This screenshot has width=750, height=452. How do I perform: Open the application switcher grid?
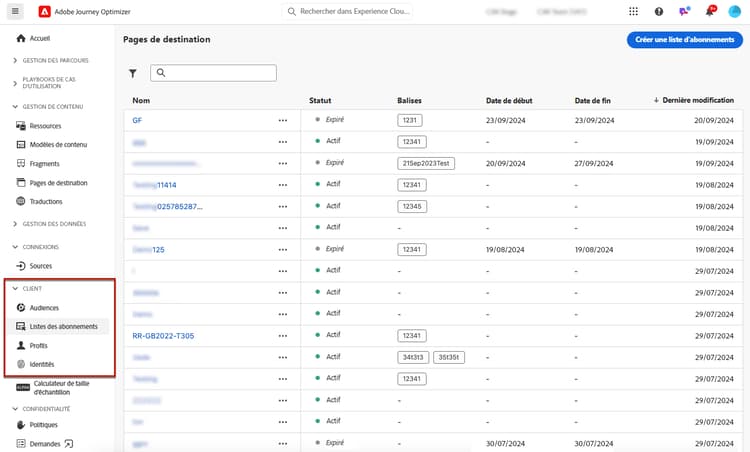point(633,12)
